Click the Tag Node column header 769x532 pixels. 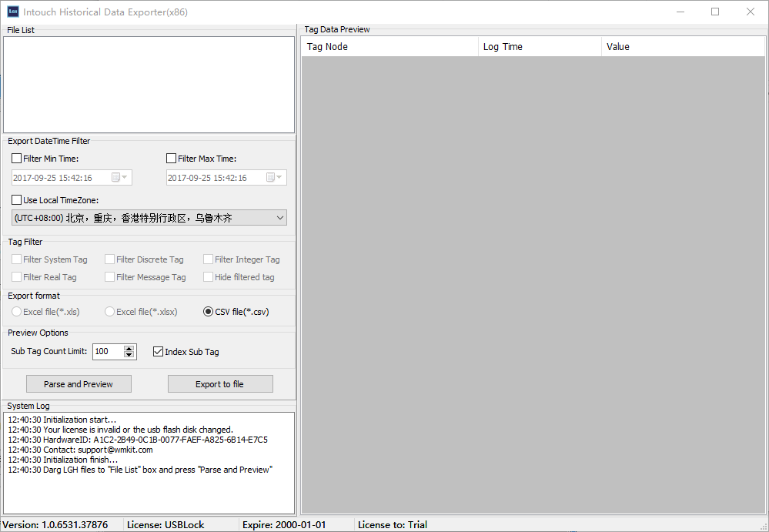(x=390, y=47)
